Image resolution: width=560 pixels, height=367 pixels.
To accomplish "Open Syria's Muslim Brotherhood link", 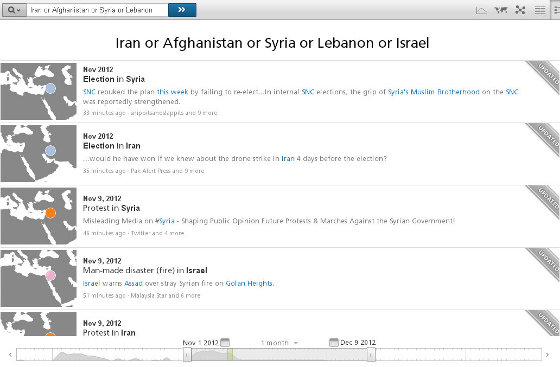I will point(434,92).
